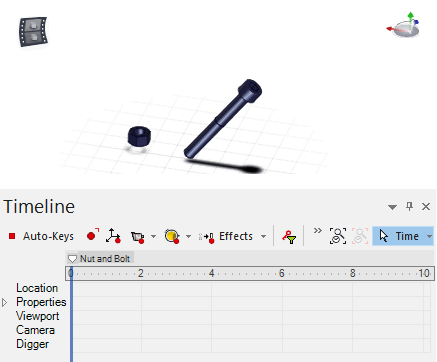Toggle Auto-Keys recording mode
Viewport: 437px width, 362px height.
point(41,236)
